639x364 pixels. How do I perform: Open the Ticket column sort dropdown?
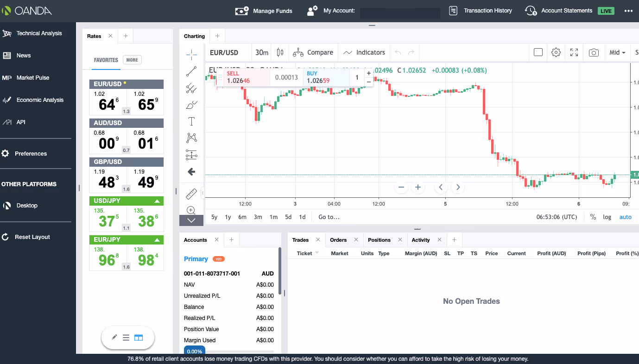(x=317, y=253)
